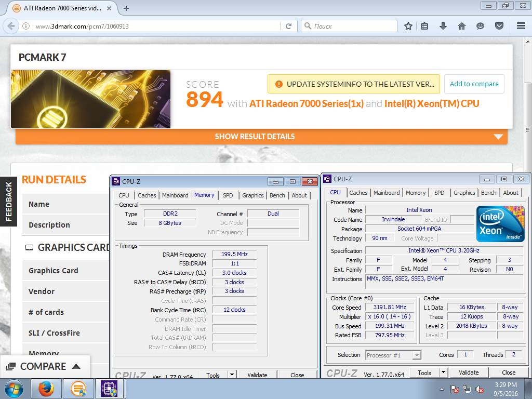Viewport: 532px width, 399px height.
Task: Open About tab in Memory window
Action: [x=299, y=195]
